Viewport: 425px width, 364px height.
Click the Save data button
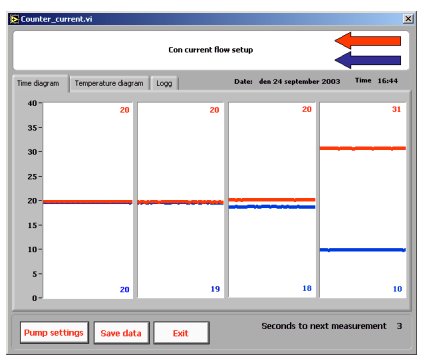pyautogui.click(x=121, y=333)
